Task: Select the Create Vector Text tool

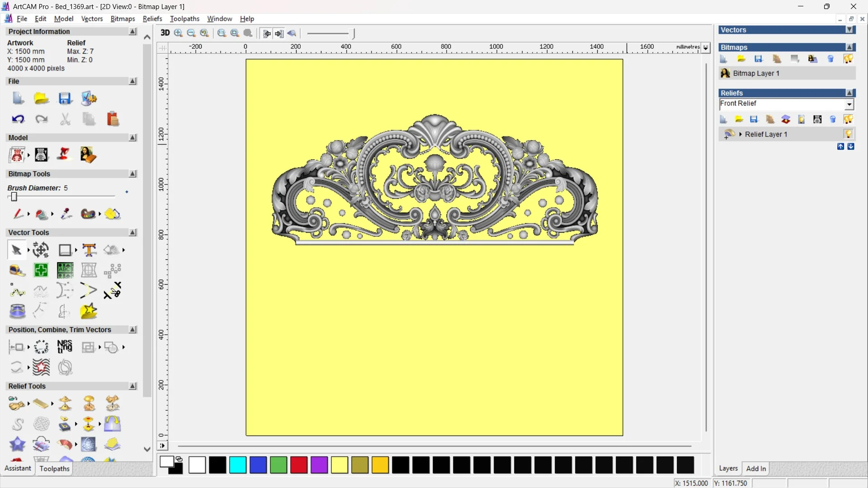Action: [x=89, y=250]
